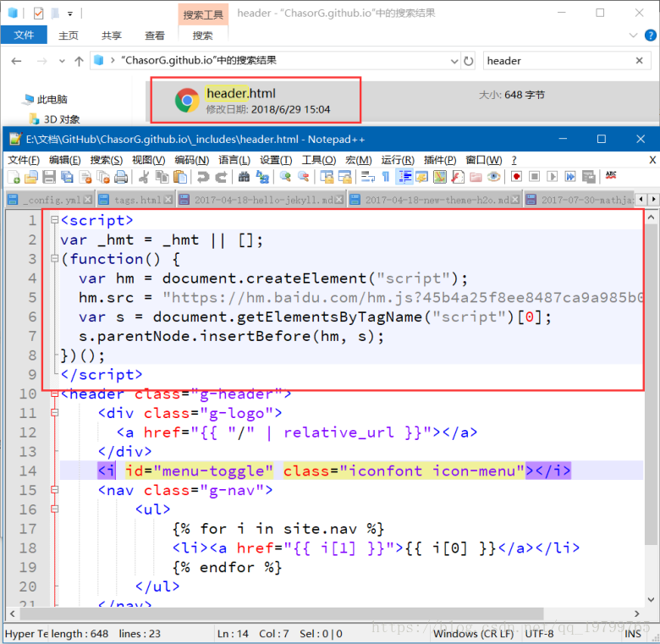Viewport: 660px width, 644px height.
Task: Click the Stop Recording macro icon
Action: pyautogui.click(x=534, y=177)
